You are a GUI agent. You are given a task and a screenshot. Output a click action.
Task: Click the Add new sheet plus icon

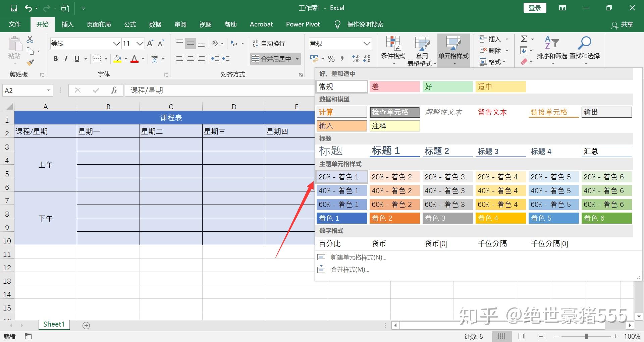coord(86,325)
